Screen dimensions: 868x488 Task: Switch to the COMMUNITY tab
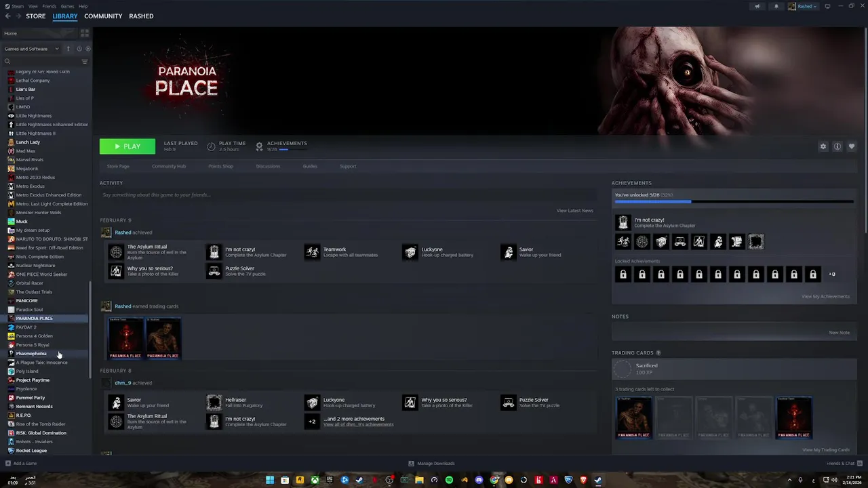[103, 16]
